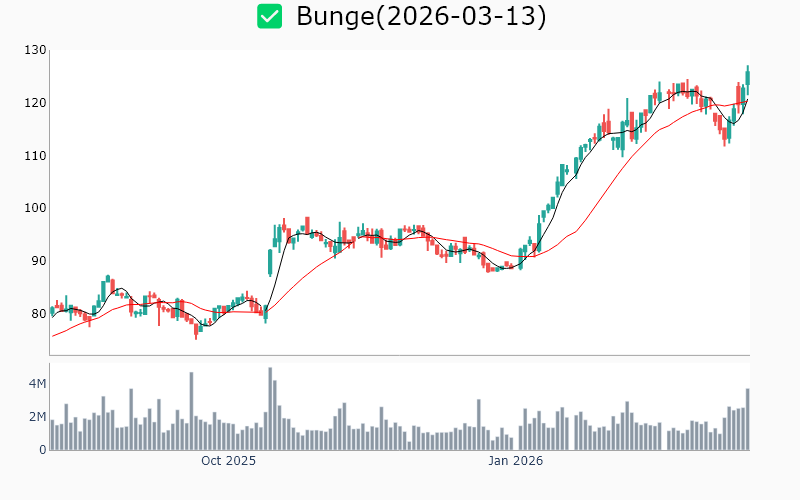This screenshot has height=500, width=800.
Task: Click the 0 volume axis label
Action: click(x=42, y=450)
